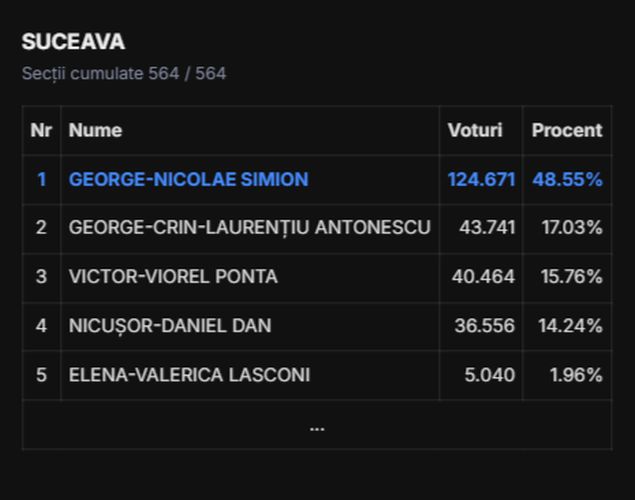The width and height of the screenshot is (635, 500).
Task: Select the George-Nicolae Simion row name
Action: (x=189, y=179)
